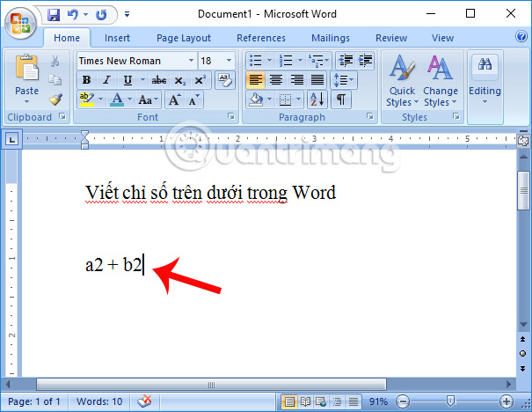Image resolution: width=532 pixels, height=412 pixels.
Task: Switch to Web Layout view
Action: click(x=321, y=401)
